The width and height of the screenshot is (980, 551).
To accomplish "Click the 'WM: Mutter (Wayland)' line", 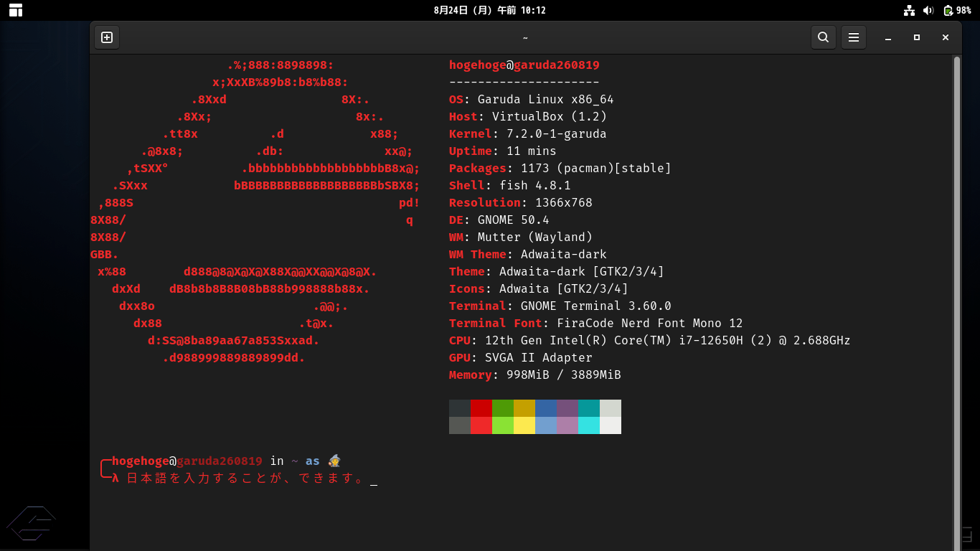I will pos(521,237).
